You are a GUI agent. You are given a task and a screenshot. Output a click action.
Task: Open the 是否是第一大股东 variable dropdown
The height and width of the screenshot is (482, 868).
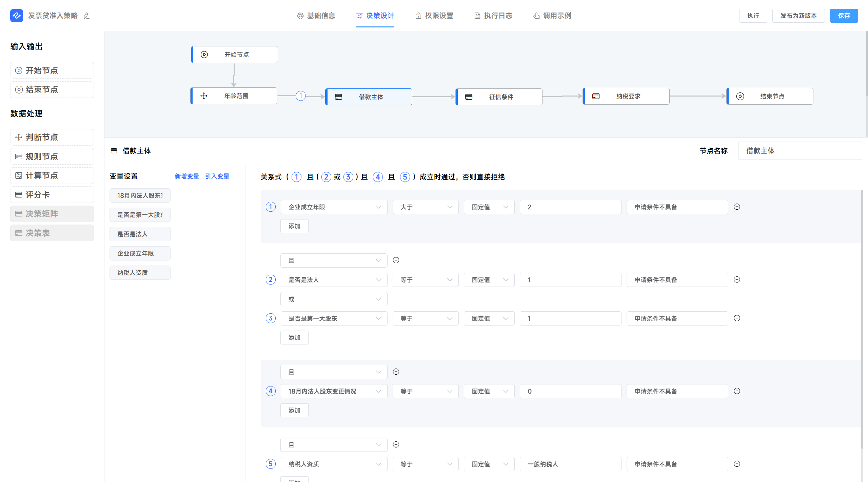(334, 318)
